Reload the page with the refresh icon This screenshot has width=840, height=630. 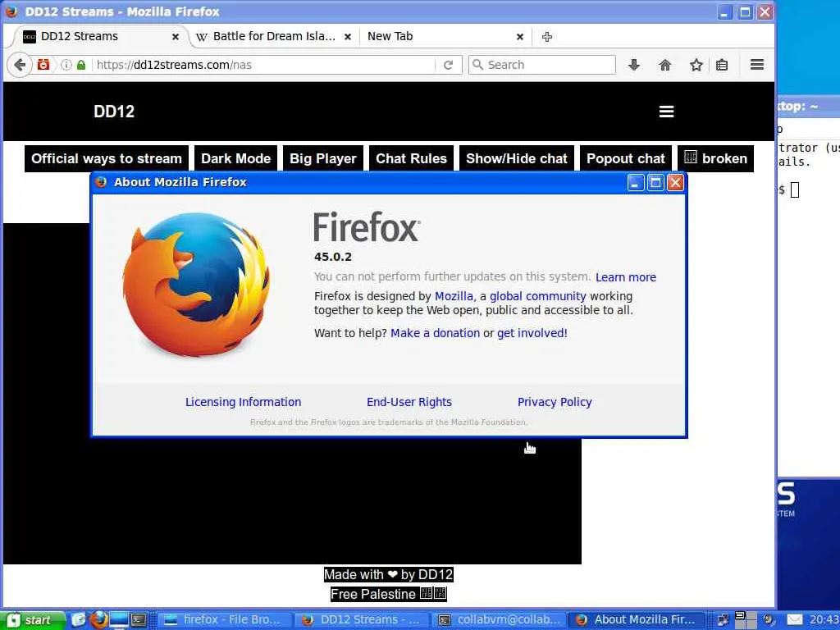[449, 65]
